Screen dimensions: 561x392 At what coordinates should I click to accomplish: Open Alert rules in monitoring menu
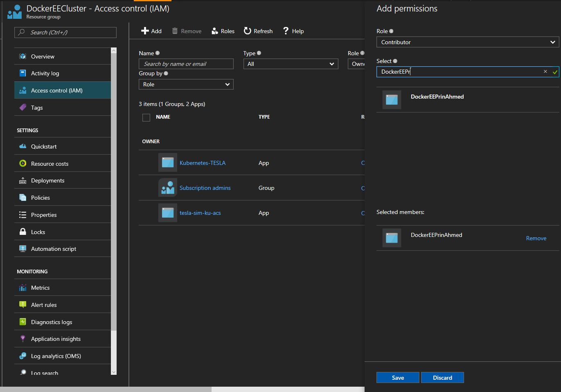point(63,305)
